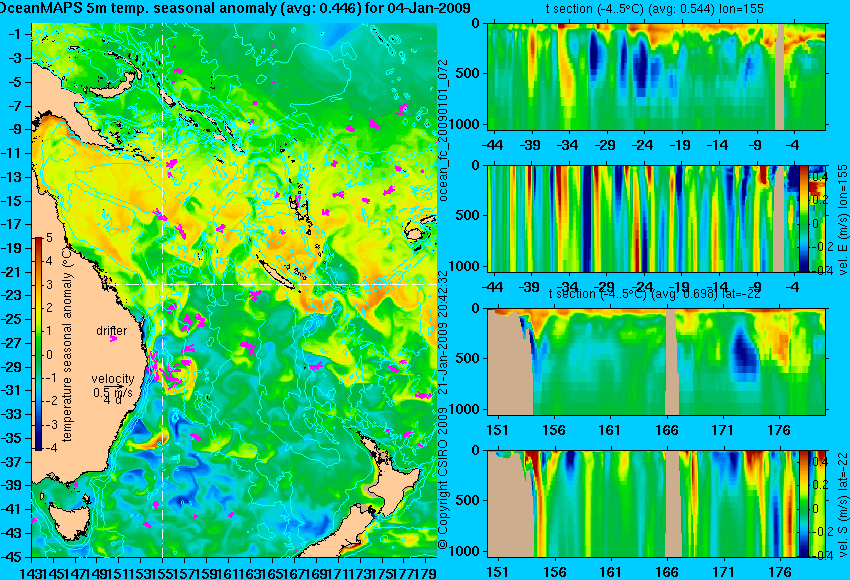Click the '1000' depth label of the bottom velocity section

tap(465, 551)
